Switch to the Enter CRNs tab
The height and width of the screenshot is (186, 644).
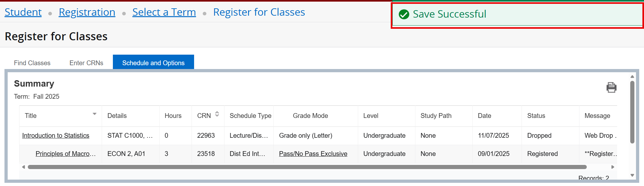(86, 63)
